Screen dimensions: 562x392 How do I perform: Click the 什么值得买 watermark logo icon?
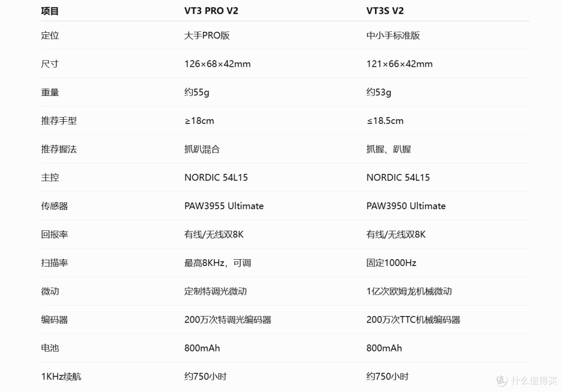pos(502,380)
